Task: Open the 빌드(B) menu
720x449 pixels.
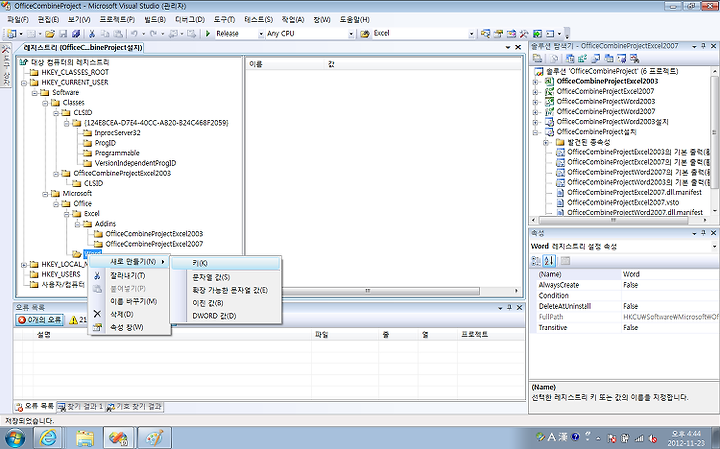Action: pos(155,19)
